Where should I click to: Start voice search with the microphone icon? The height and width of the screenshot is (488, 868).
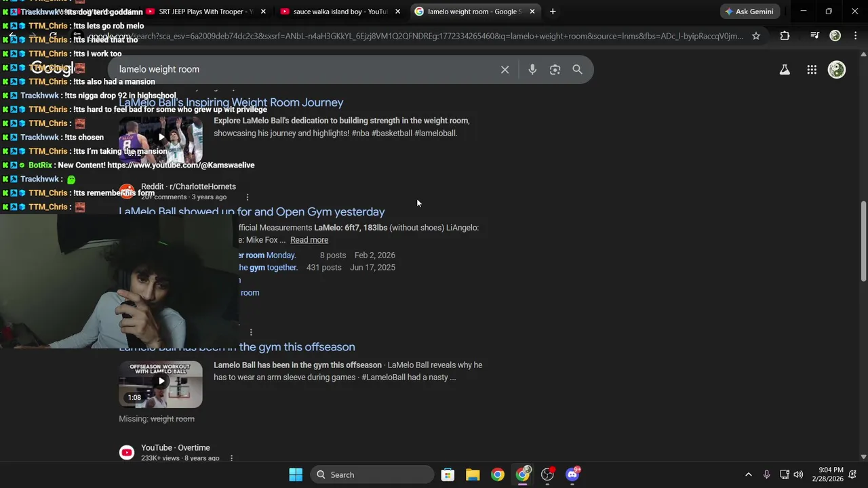pyautogui.click(x=532, y=69)
